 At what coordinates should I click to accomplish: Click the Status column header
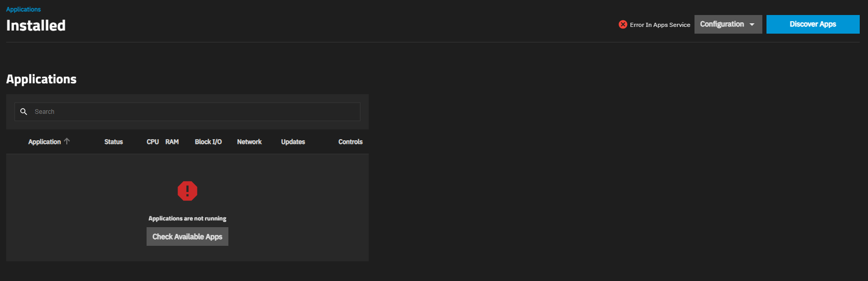[x=113, y=142]
